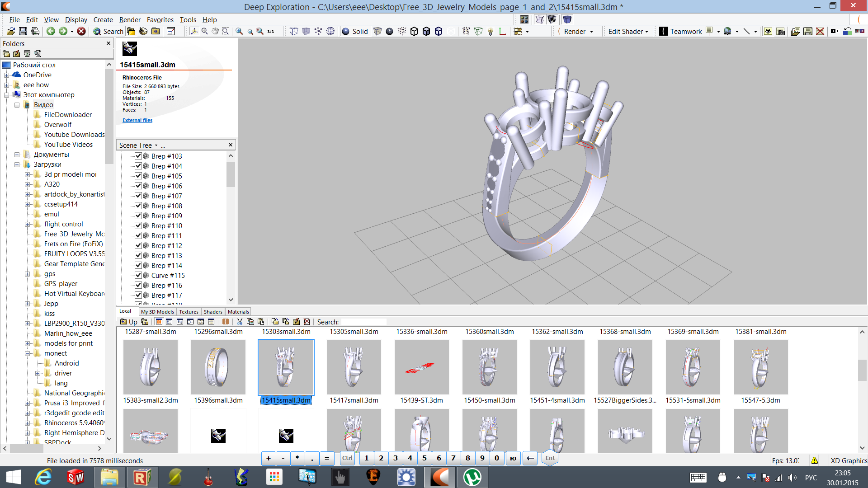868x488 pixels.
Task: Click the camera snapshot icon
Action: 780,31
